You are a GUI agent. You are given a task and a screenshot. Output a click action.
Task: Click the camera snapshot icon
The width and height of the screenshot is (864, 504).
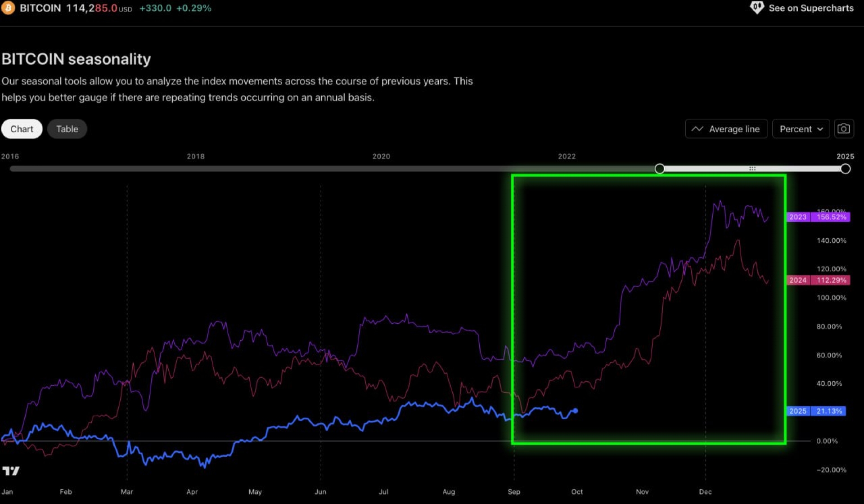(x=844, y=129)
